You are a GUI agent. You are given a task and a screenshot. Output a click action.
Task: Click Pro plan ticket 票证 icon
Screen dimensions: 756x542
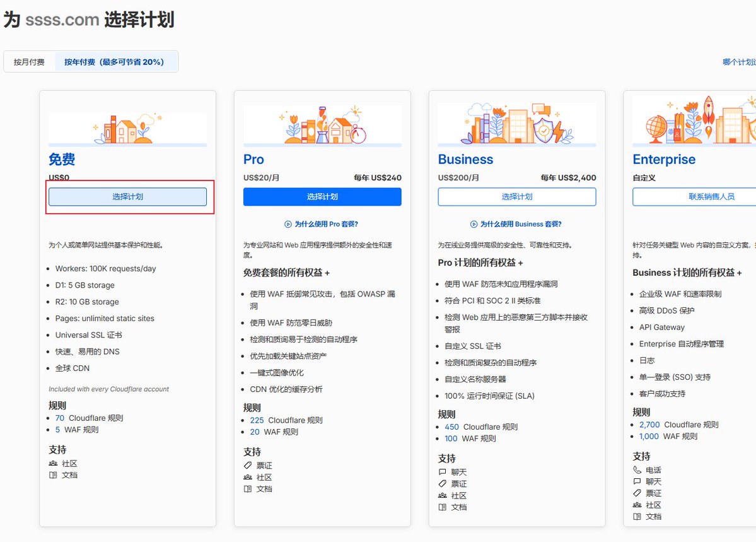click(x=248, y=465)
